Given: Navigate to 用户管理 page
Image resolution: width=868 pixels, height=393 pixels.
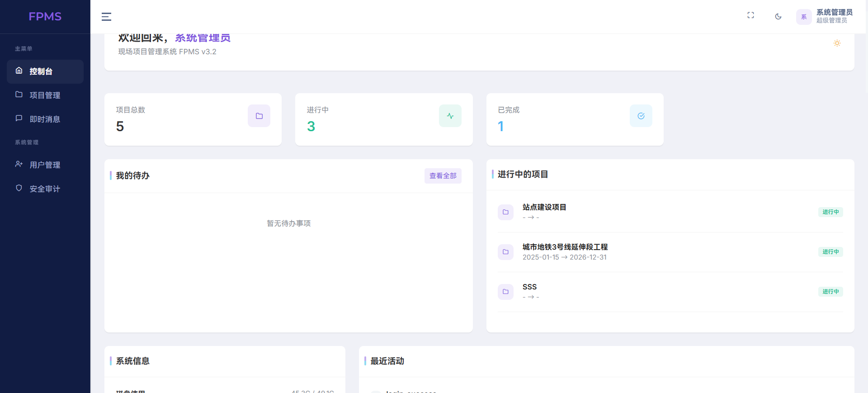Looking at the screenshot, I should [x=45, y=165].
